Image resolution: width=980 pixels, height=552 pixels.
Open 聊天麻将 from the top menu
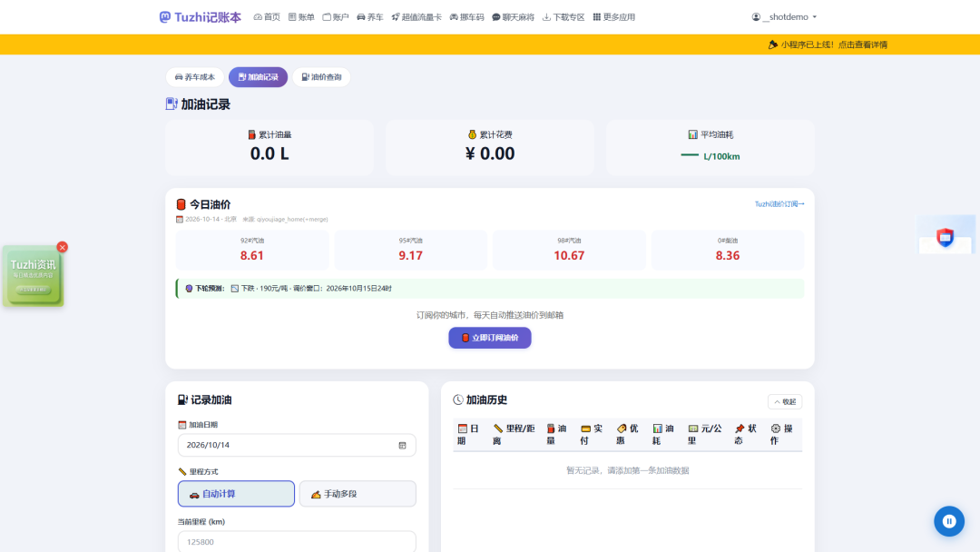pos(513,17)
